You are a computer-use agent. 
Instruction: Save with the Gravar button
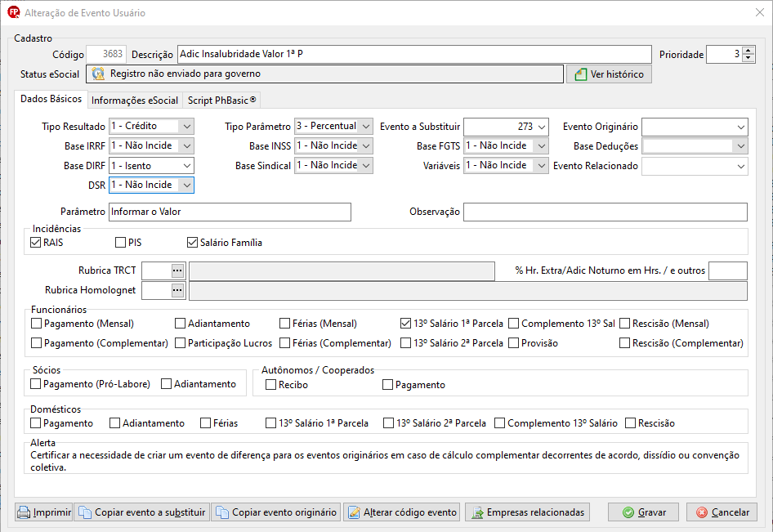[643, 512]
